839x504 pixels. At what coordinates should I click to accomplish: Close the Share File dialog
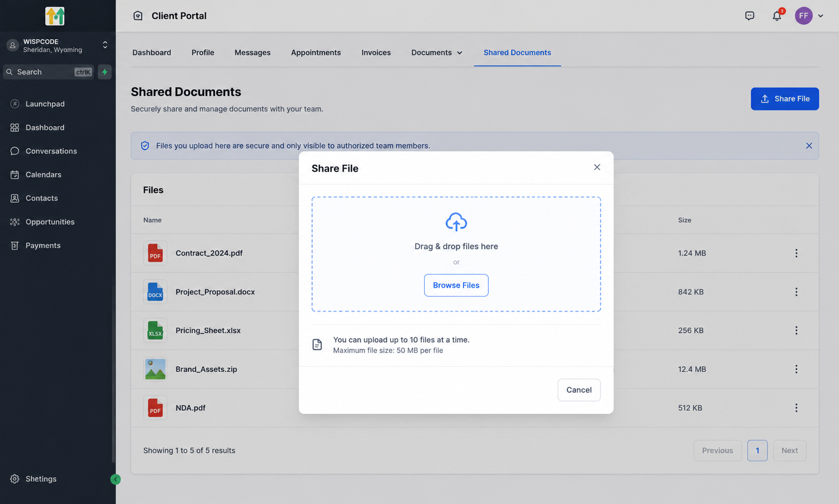pos(597,167)
